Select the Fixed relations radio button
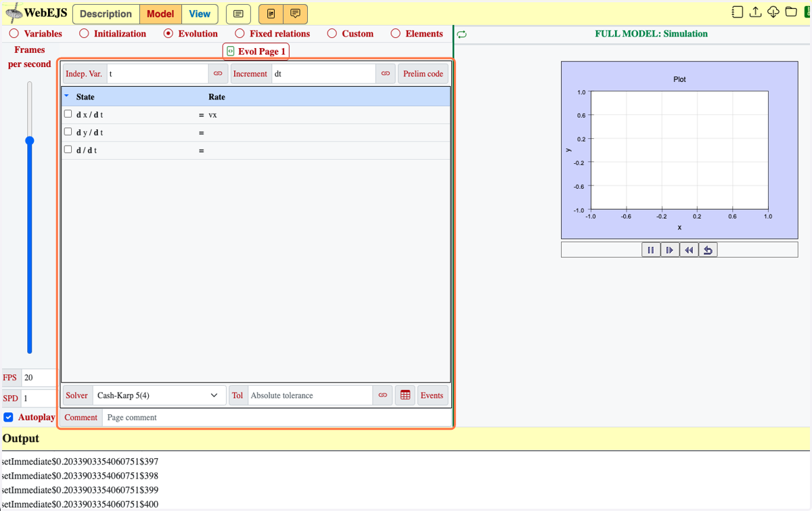Screen dimensions: 812x511 click(240, 33)
